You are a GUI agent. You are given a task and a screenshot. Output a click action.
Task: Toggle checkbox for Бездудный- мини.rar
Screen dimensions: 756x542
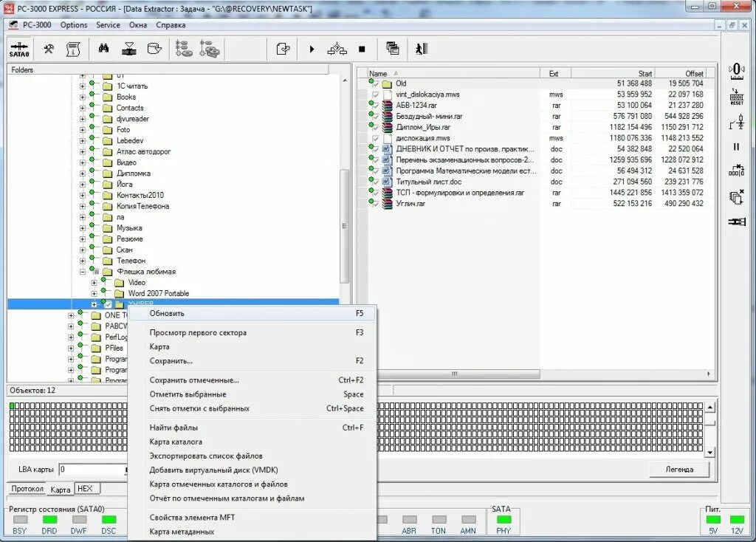tap(376, 117)
